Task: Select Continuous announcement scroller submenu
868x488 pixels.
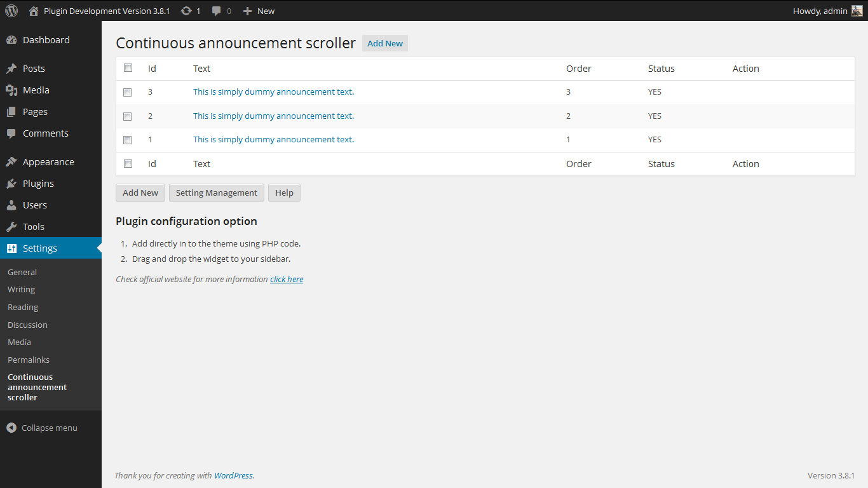Action: (37, 387)
